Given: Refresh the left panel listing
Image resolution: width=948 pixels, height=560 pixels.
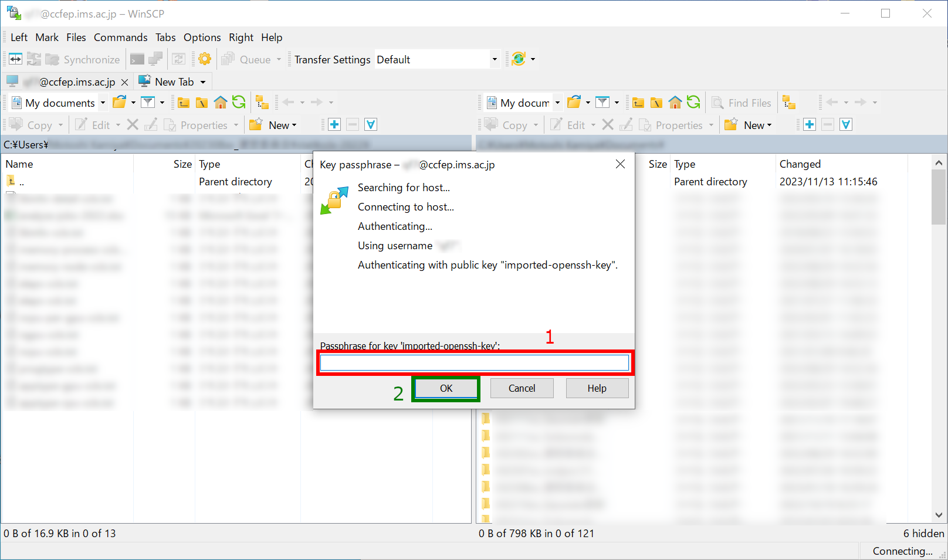Looking at the screenshot, I should 239,103.
